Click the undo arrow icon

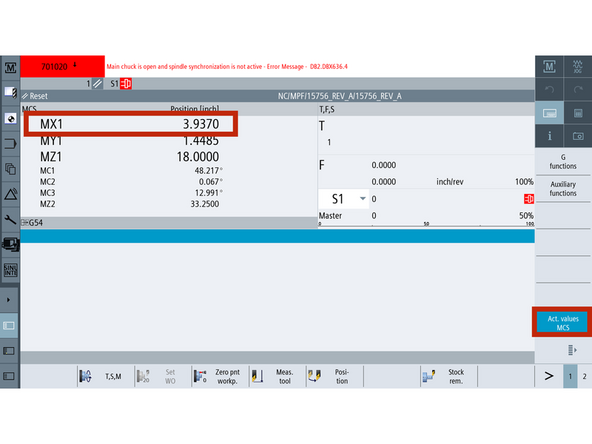(549, 89)
